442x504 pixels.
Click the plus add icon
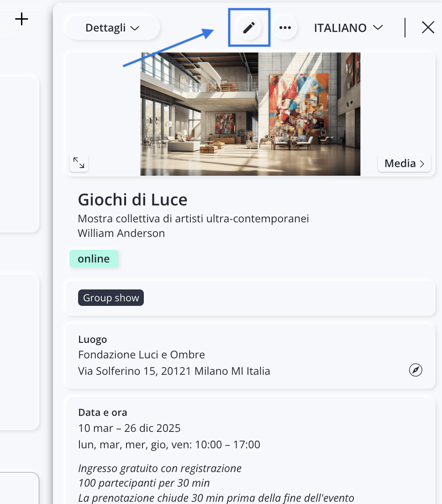[x=21, y=19]
